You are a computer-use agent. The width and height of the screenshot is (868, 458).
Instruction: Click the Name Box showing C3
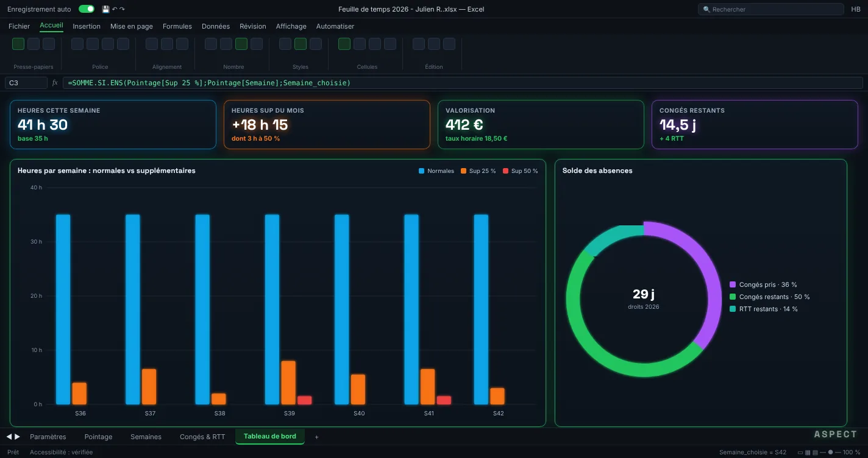[26, 83]
